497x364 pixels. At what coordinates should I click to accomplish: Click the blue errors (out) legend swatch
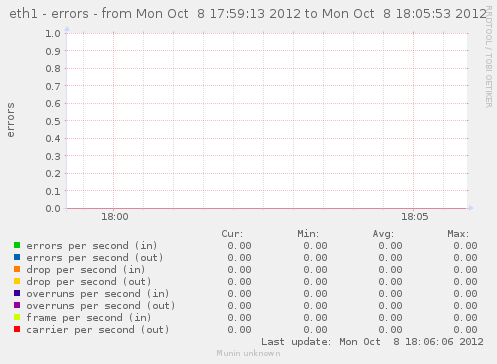pos(17,257)
